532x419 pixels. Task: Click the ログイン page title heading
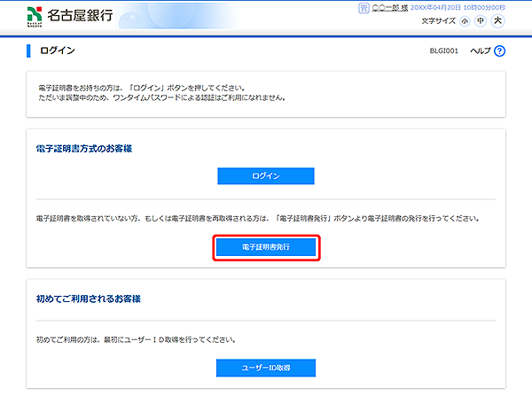[x=58, y=50]
